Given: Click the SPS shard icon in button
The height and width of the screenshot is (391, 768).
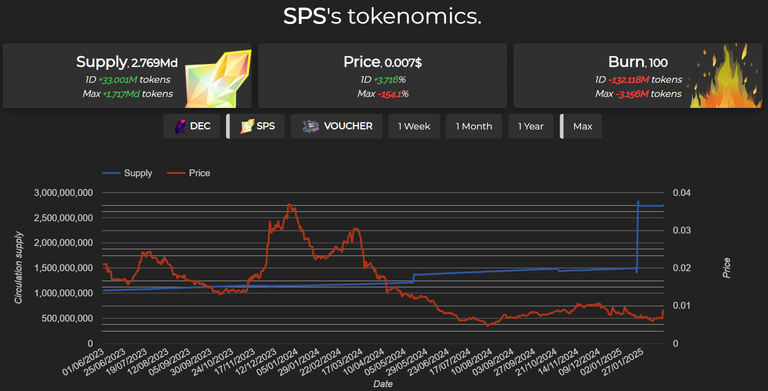Looking at the screenshot, I should [x=246, y=126].
